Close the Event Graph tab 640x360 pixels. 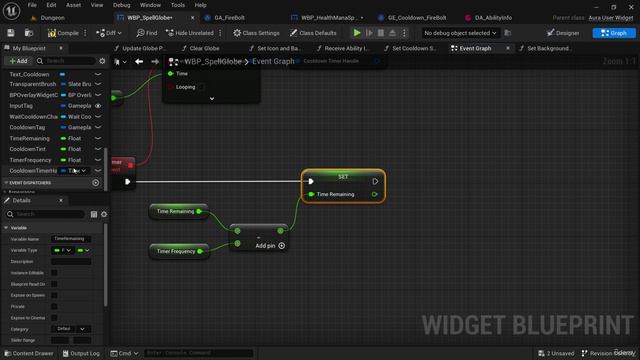pos(508,48)
